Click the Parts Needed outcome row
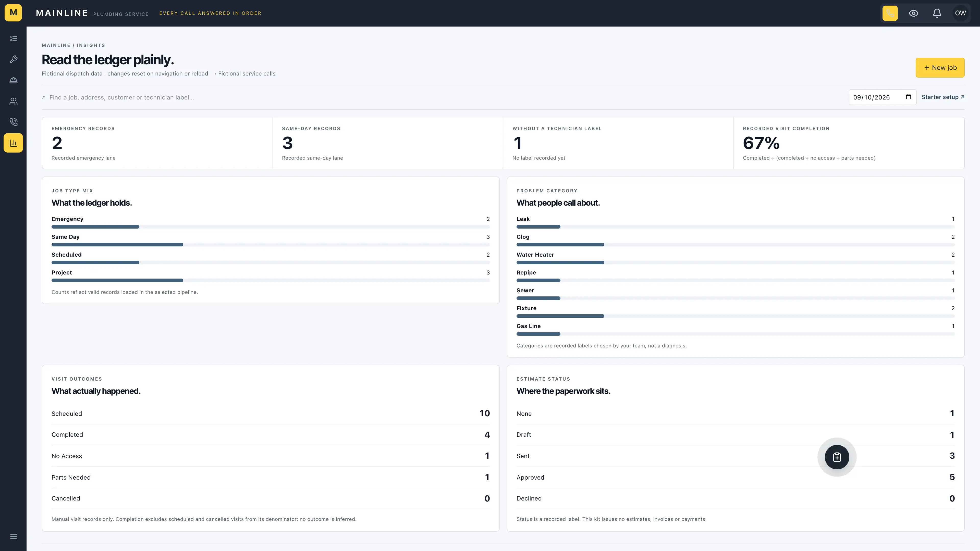980x551 pixels. (271, 477)
